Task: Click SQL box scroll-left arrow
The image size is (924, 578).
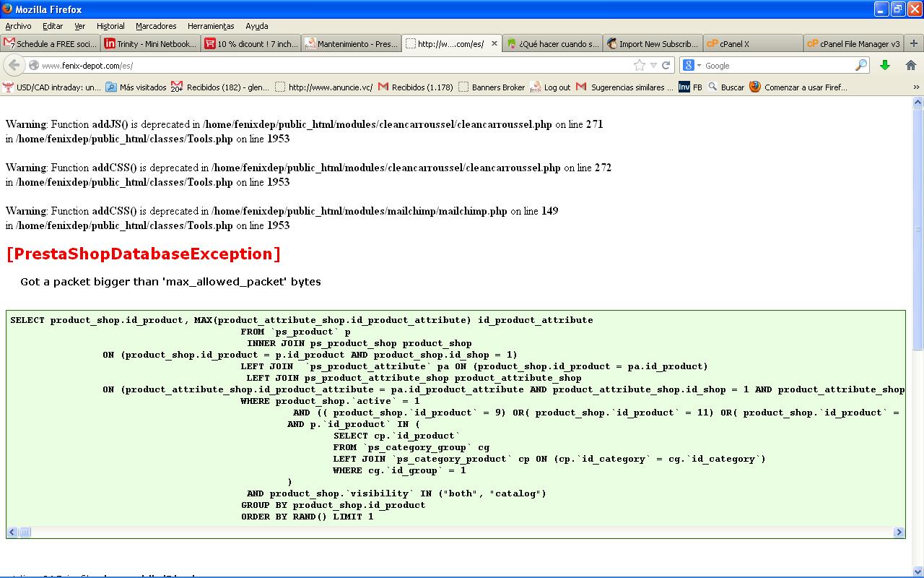Action: (12, 532)
